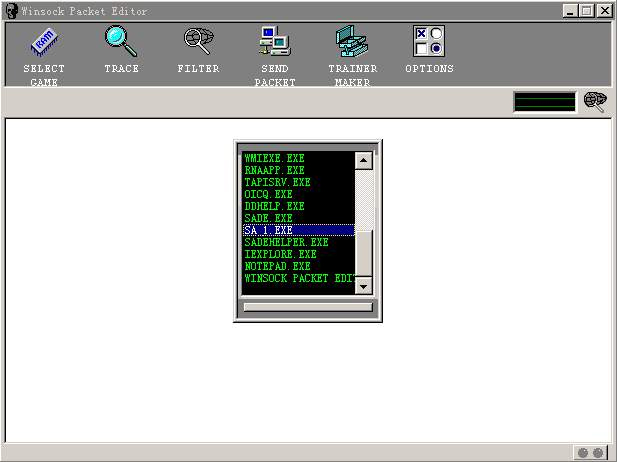Maximize the Winsock Packet Editor window
The image size is (617, 462).
pyautogui.click(x=587, y=11)
